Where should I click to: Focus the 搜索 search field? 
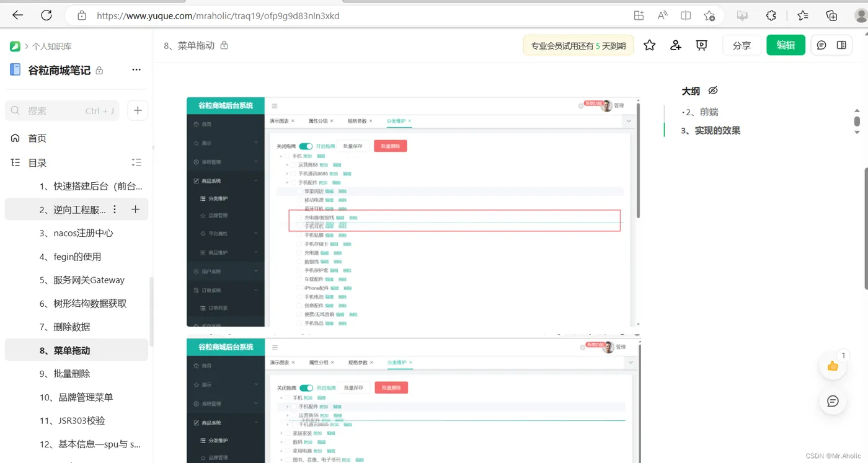(x=63, y=110)
